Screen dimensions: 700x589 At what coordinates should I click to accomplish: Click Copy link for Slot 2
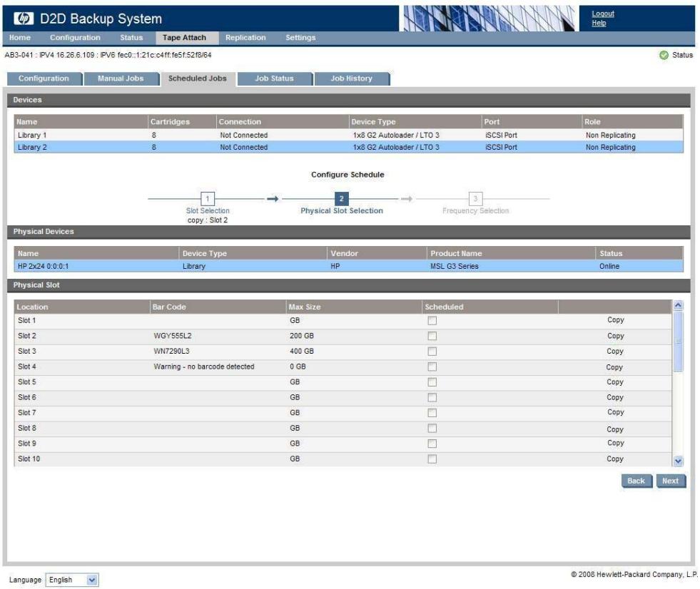pyautogui.click(x=616, y=336)
